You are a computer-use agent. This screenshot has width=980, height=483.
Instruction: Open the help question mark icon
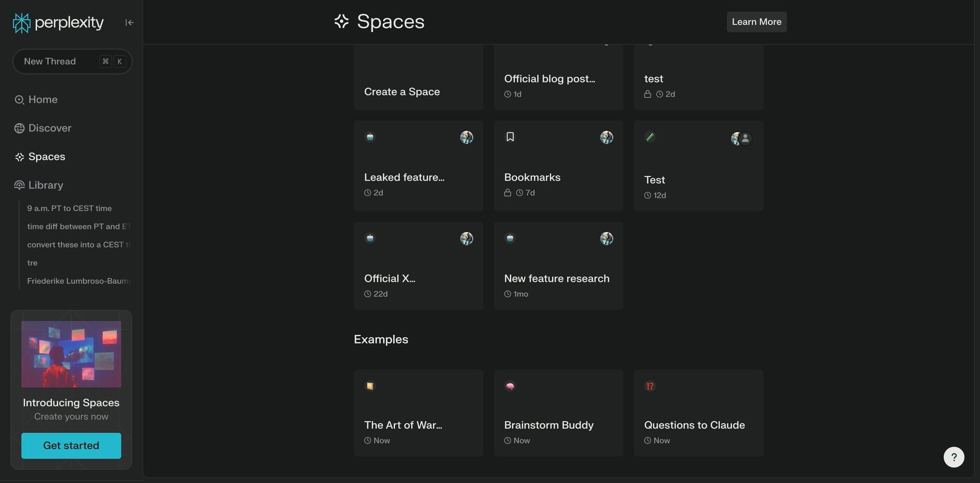pos(954,457)
